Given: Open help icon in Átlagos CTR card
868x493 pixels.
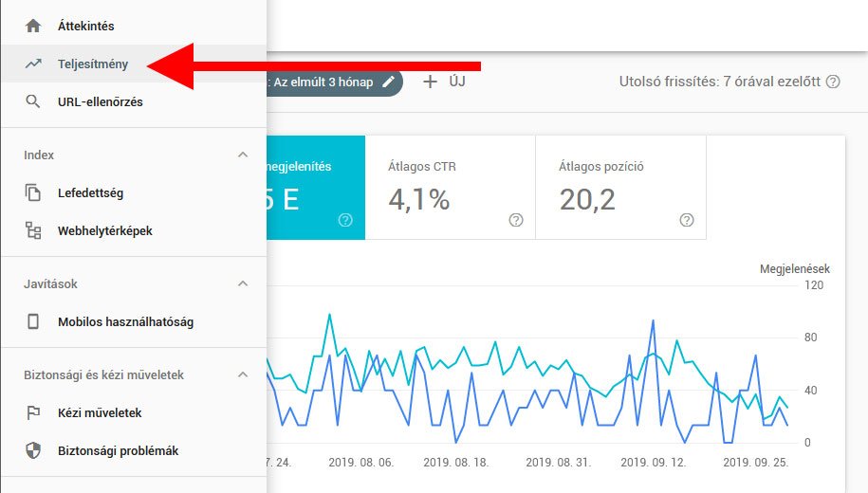Looking at the screenshot, I should point(516,220).
